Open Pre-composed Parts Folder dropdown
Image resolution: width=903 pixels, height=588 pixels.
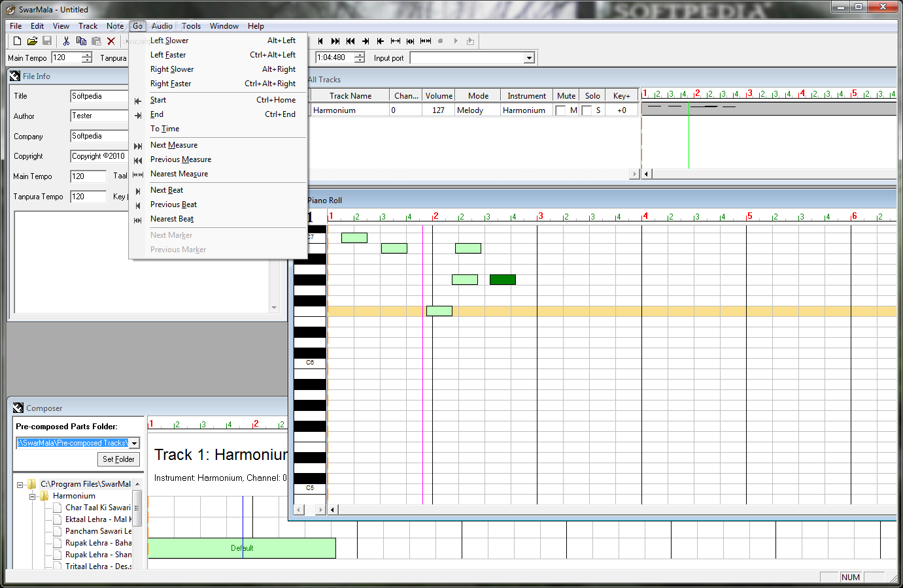(x=134, y=443)
